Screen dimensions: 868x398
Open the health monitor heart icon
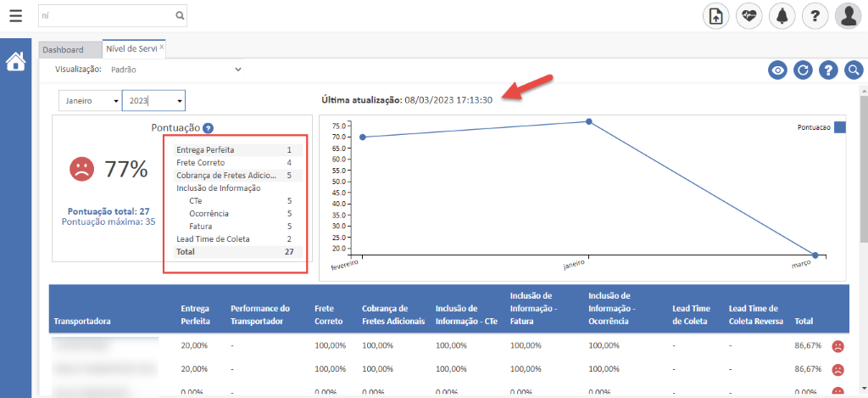(749, 15)
